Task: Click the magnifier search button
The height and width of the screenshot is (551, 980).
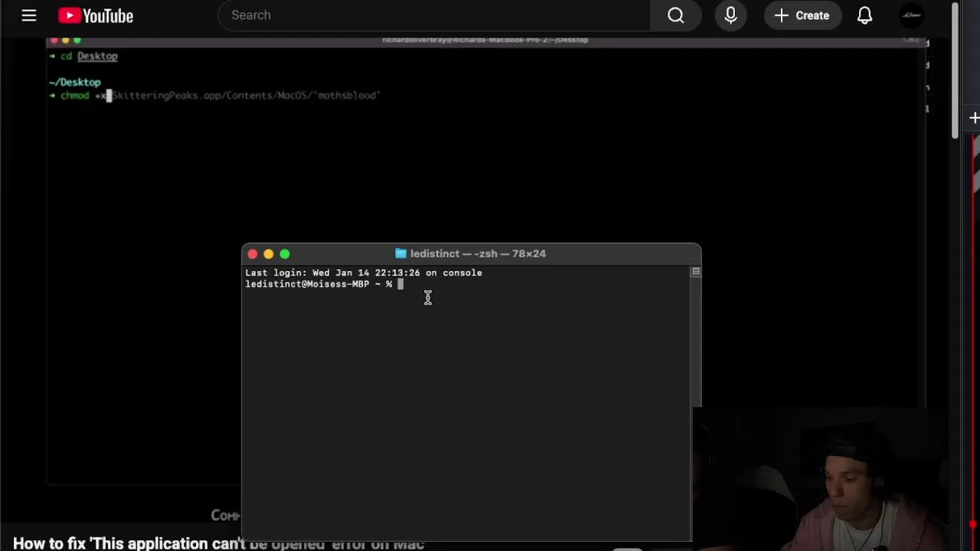Action: click(675, 15)
